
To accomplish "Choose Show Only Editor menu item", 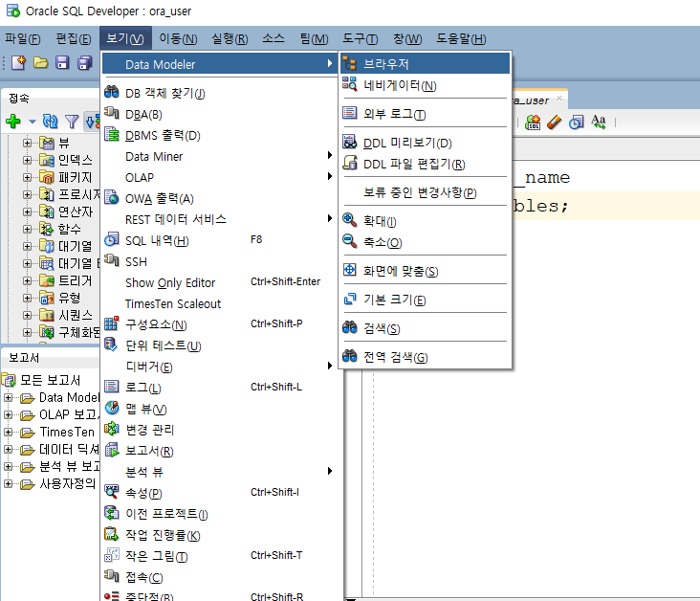I will pyautogui.click(x=219, y=282).
